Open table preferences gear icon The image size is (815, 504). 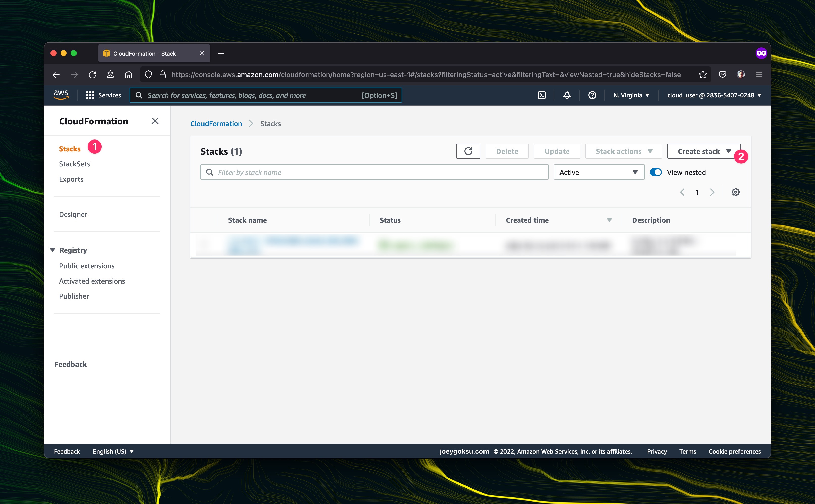tap(736, 192)
